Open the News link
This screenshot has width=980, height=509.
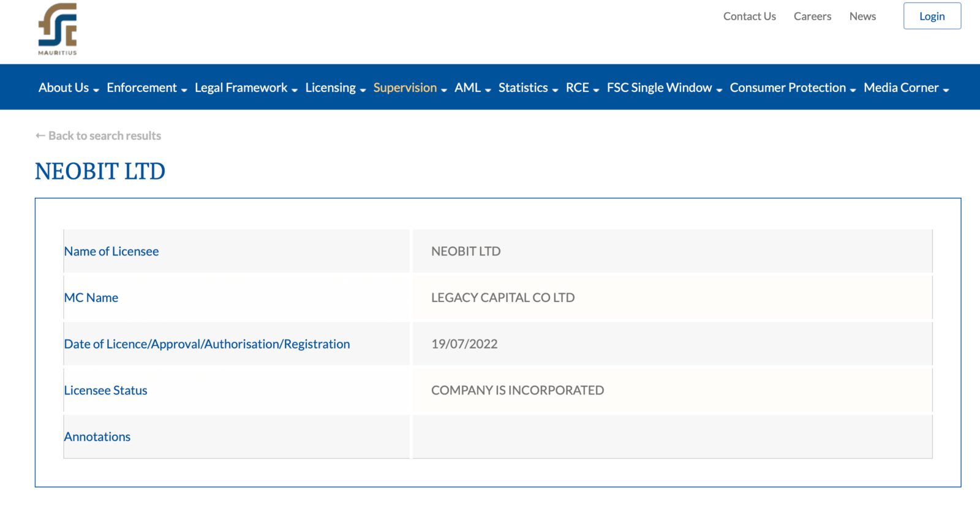tap(862, 17)
